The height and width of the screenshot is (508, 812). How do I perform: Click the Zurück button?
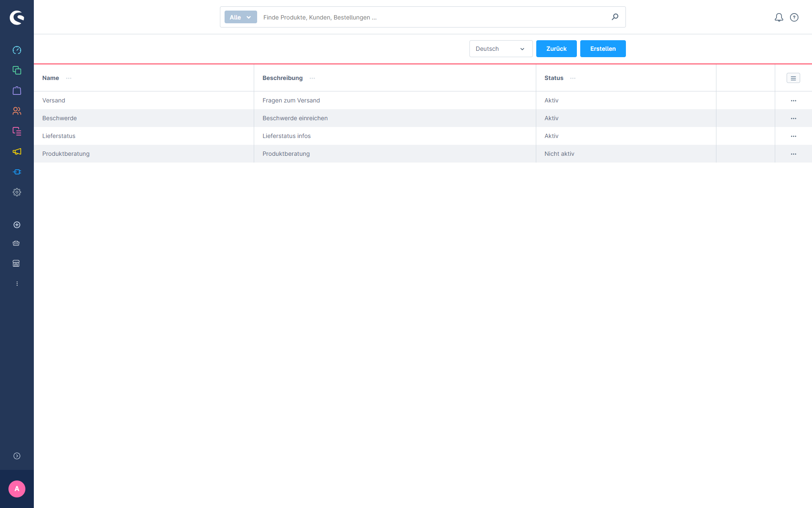click(557, 49)
